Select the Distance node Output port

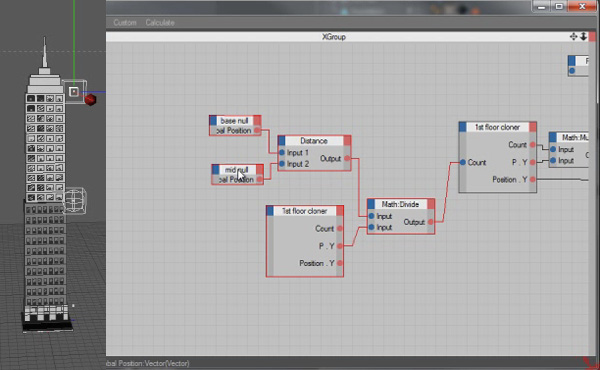click(x=347, y=158)
